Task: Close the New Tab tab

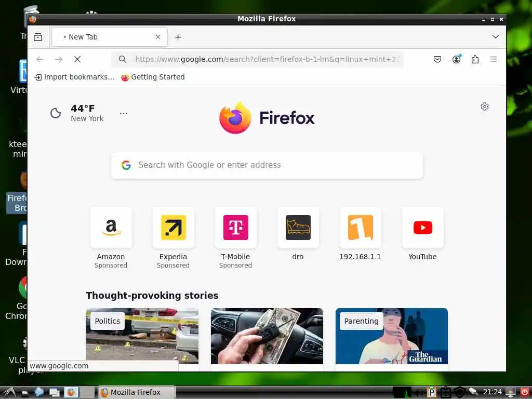Action: point(158,37)
